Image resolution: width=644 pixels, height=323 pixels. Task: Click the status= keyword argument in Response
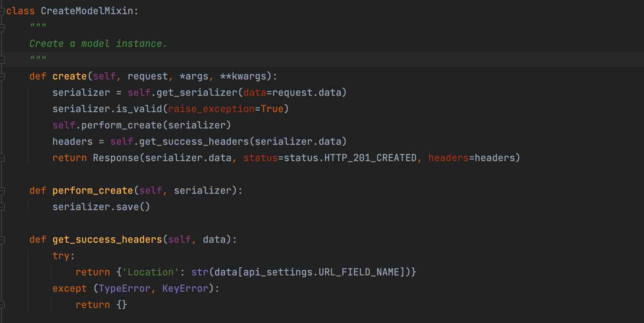tap(260, 158)
